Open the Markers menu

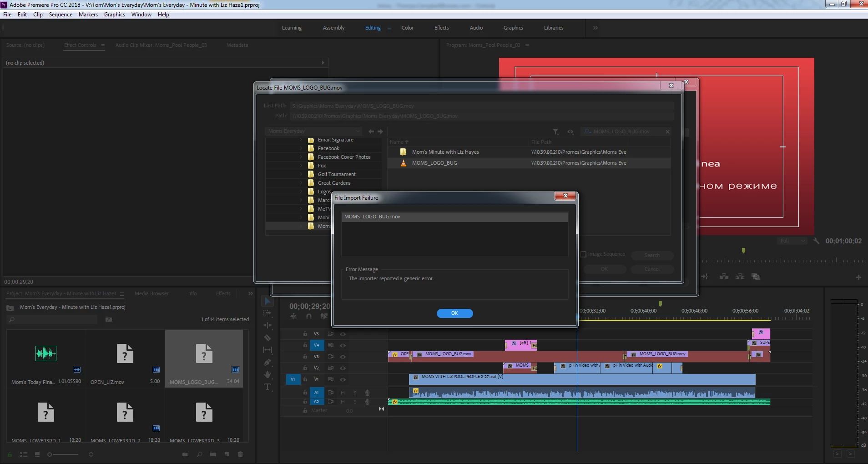click(x=88, y=15)
